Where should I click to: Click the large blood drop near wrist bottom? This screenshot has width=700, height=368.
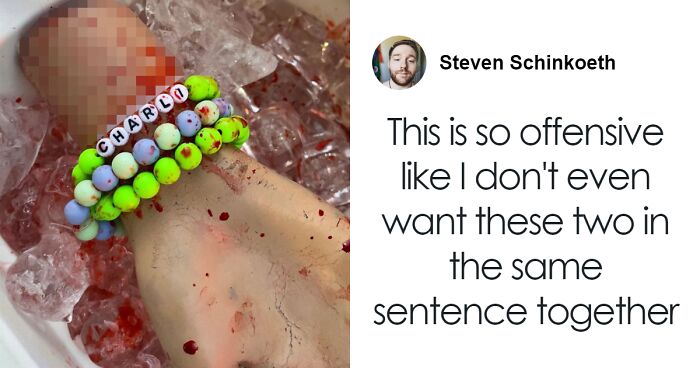click(x=191, y=347)
